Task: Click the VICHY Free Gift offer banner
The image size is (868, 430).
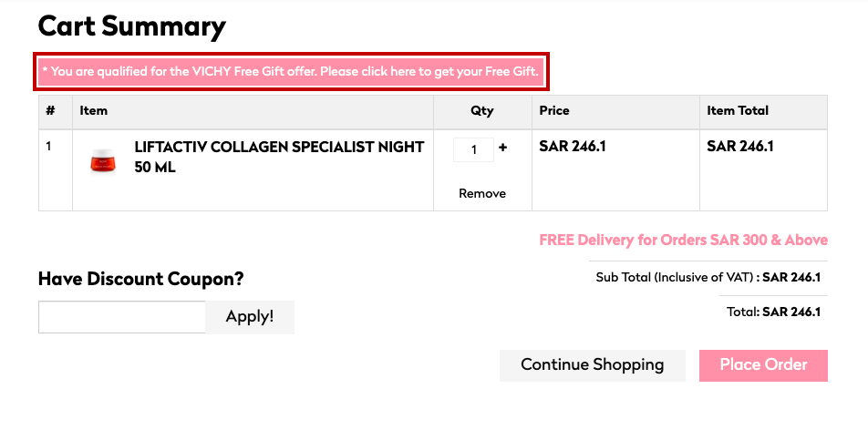Action: (291, 71)
